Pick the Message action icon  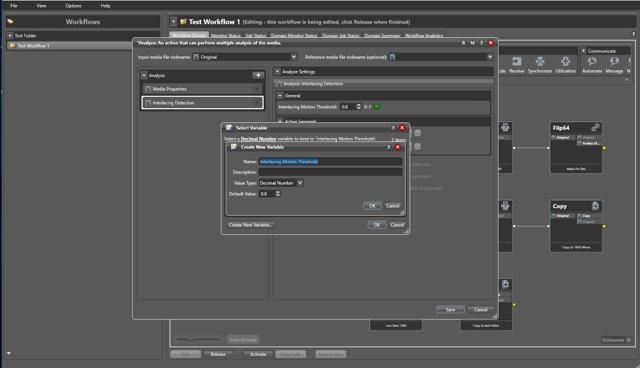[x=614, y=62]
